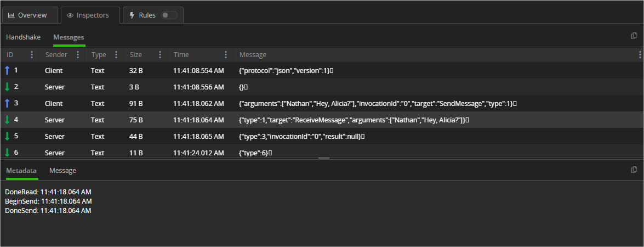Screen dimensions: 644x247
Task: Toggle the Rules switch on
Action: coord(169,15)
